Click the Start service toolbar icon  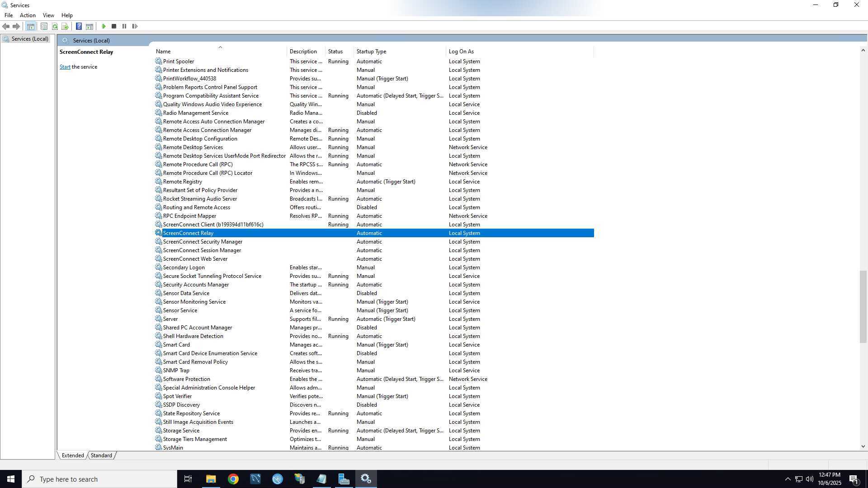coord(104,26)
